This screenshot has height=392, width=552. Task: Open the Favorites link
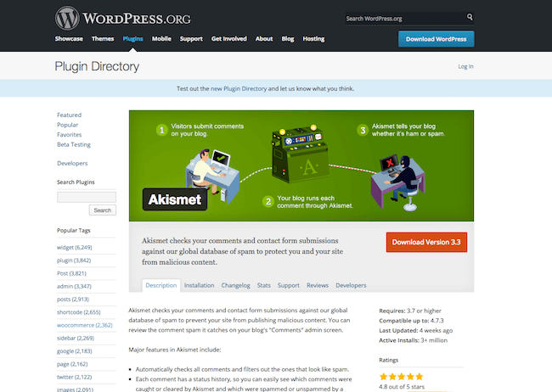point(69,135)
